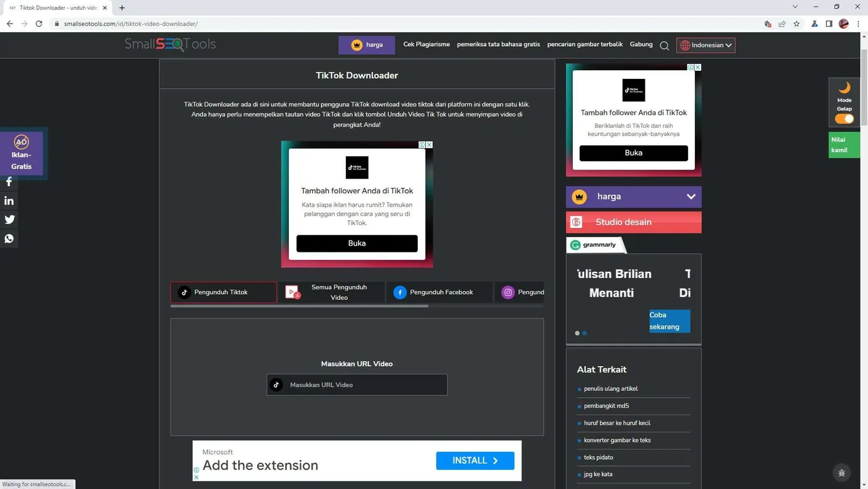
Task: Open the Studio desain banner
Action: point(634,222)
